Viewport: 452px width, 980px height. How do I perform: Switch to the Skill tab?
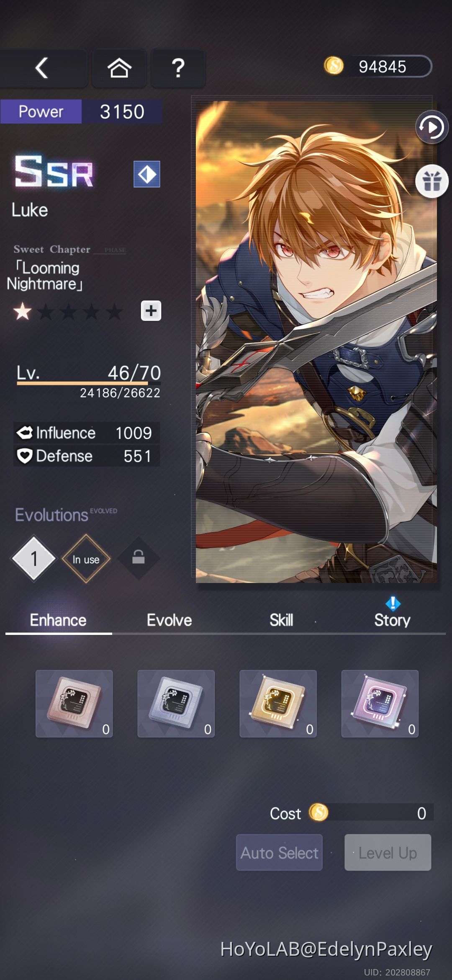(281, 620)
